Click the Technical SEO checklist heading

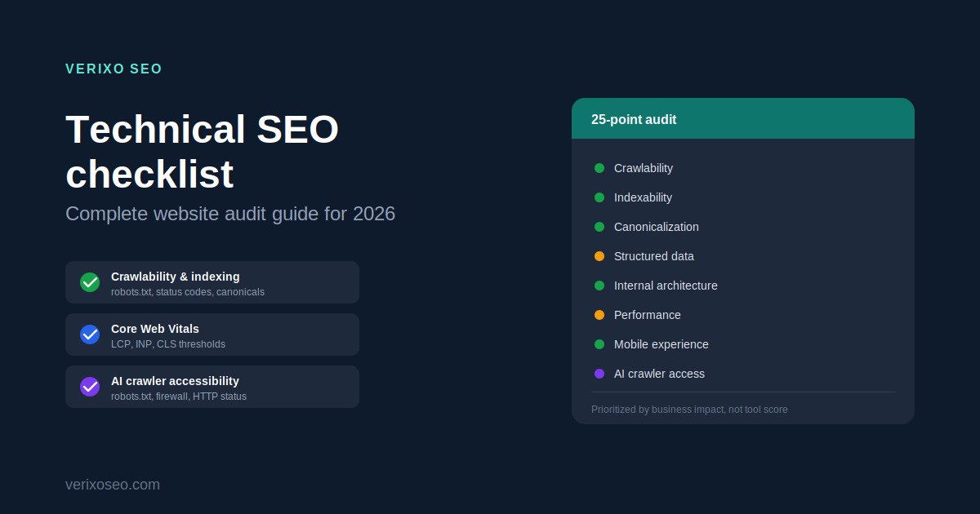pyautogui.click(x=203, y=152)
